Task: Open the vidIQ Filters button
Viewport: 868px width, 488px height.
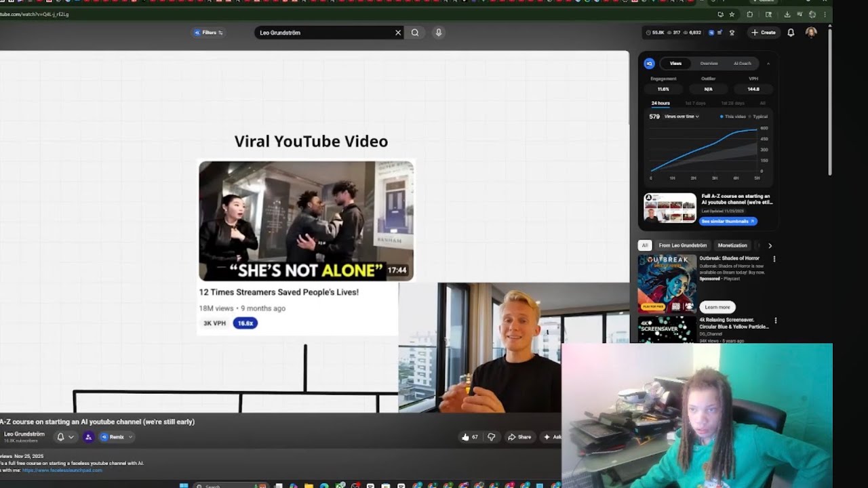Action: pos(208,33)
